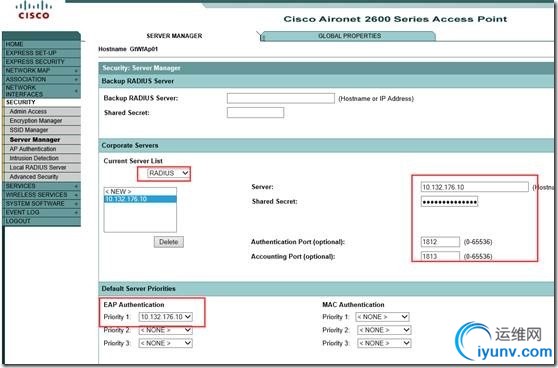Click Backup RADIUS Server input field

click(x=280, y=98)
